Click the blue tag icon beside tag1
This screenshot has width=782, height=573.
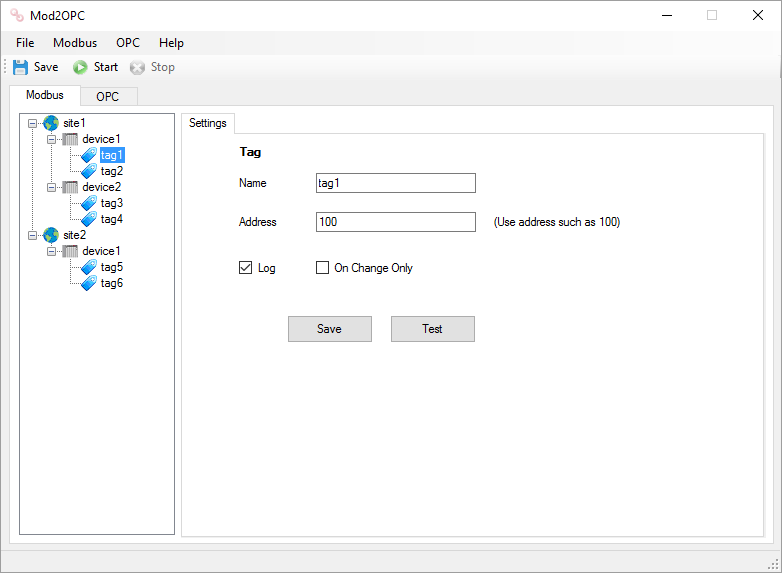coord(89,155)
